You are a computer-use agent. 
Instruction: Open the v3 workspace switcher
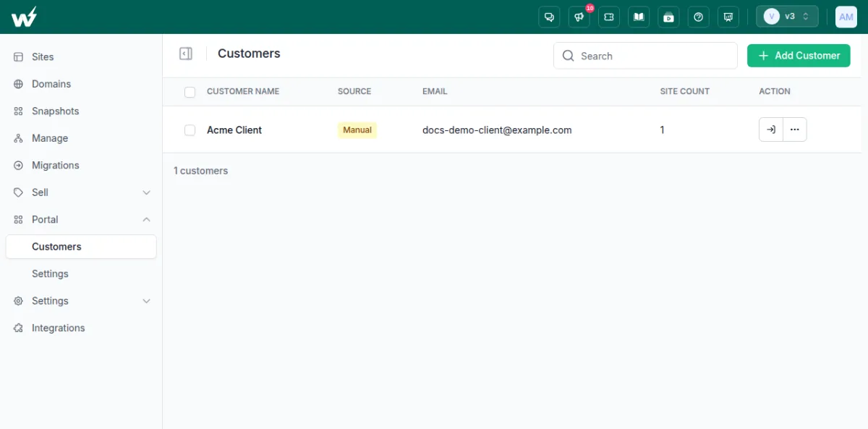point(787,17)
